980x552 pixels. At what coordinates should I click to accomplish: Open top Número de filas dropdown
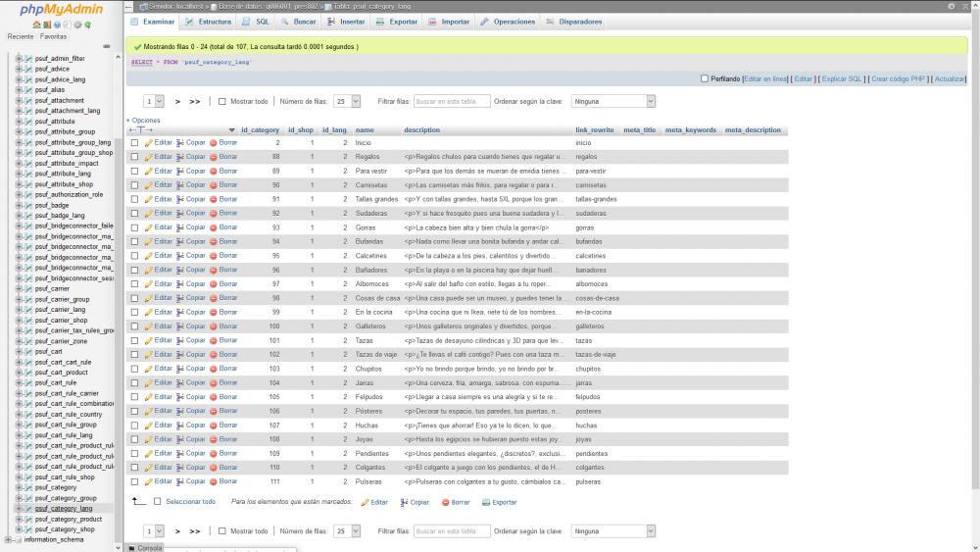pos(347,101)
